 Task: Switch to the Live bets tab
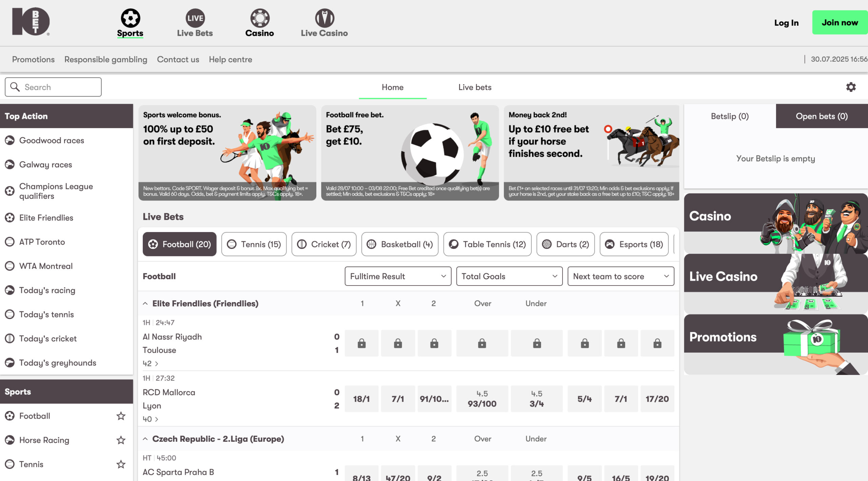point(475,87)
